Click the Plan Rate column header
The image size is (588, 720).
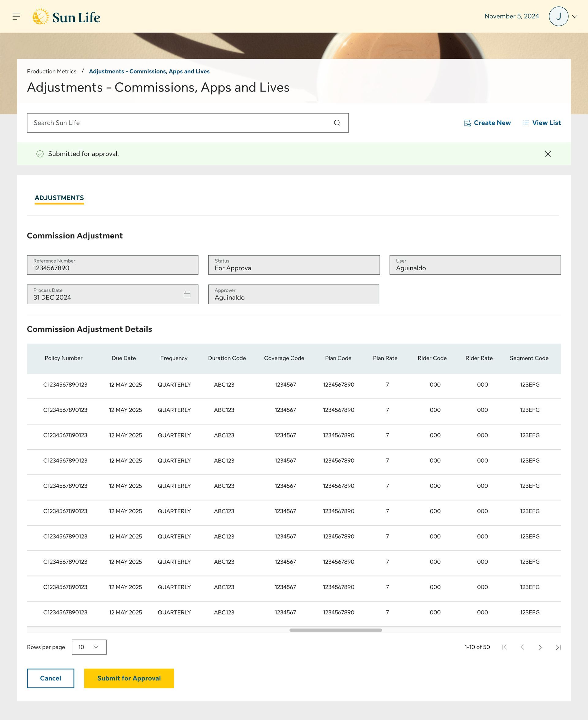[385, 358]
